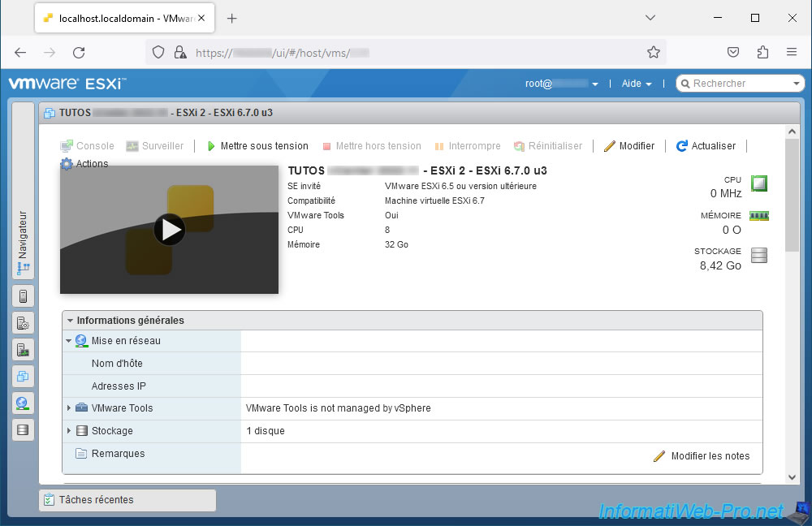The width and height of the screenshot is (812, 526).
Task: Click Modifier les notes link
Action: pyautogui.click(x=702, y=456)
